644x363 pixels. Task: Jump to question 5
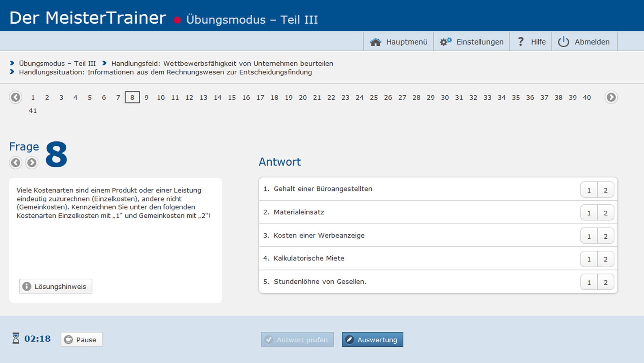click(x=90, y=97)
